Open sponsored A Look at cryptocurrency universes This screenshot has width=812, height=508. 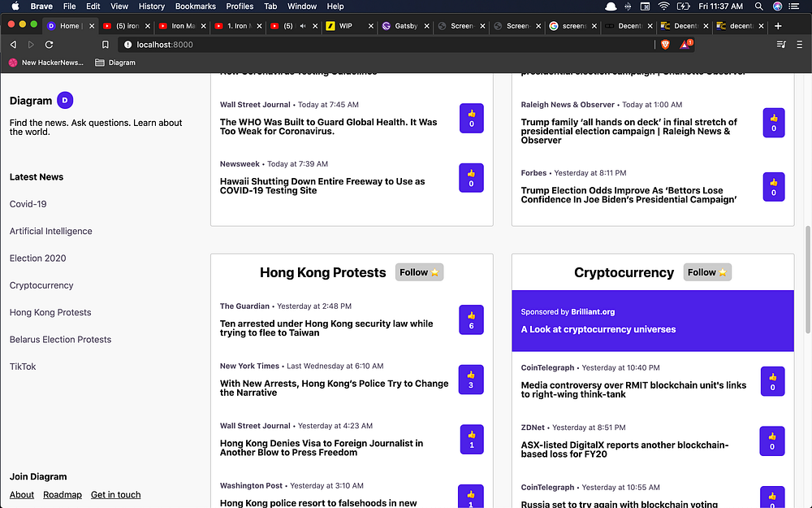point(598,329)
